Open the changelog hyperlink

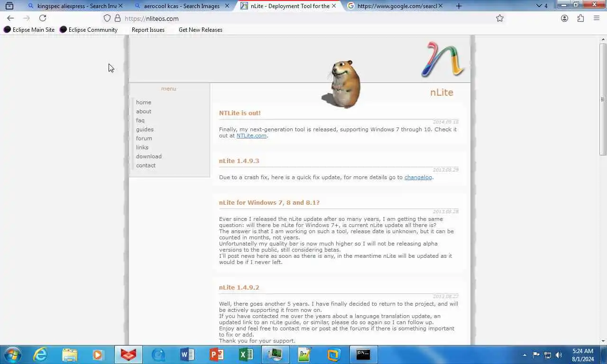[x=418, y=177]
